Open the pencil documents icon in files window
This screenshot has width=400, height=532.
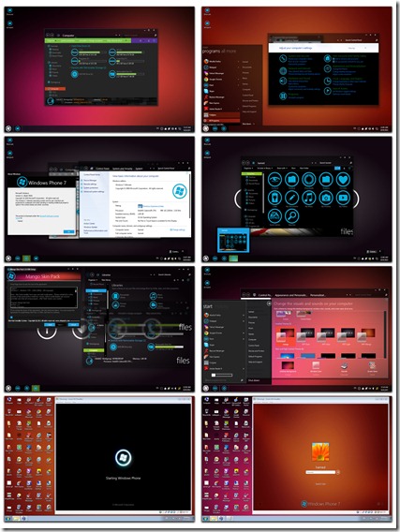tap(291, 198)
